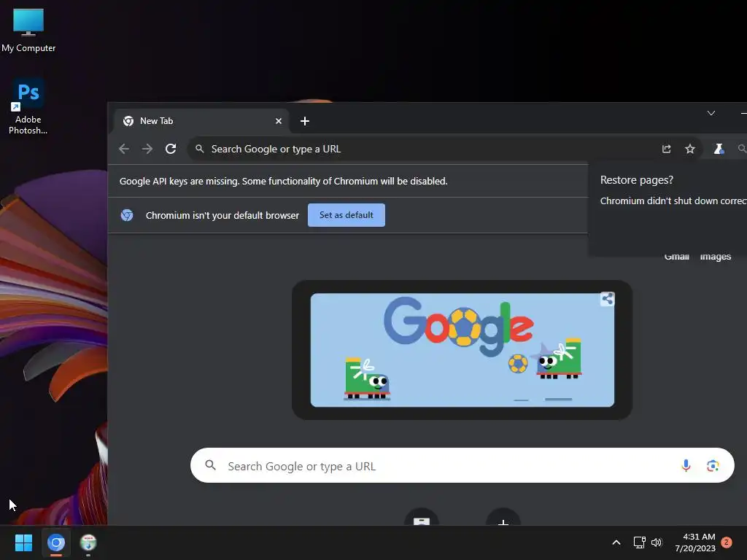Select the Adobe Photoshop desktop shortcut
The height and width of the screenshot is (560, 747).
click(x=28, y=106)
